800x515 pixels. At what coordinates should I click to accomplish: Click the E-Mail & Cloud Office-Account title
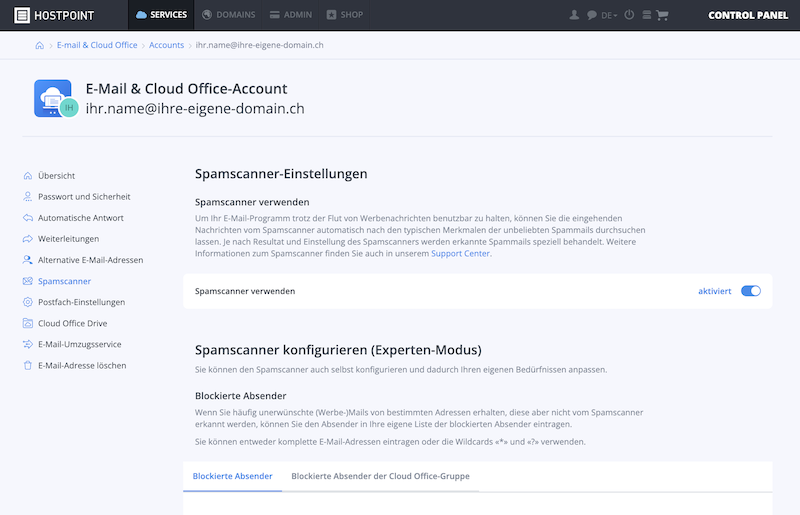[186, 89]
